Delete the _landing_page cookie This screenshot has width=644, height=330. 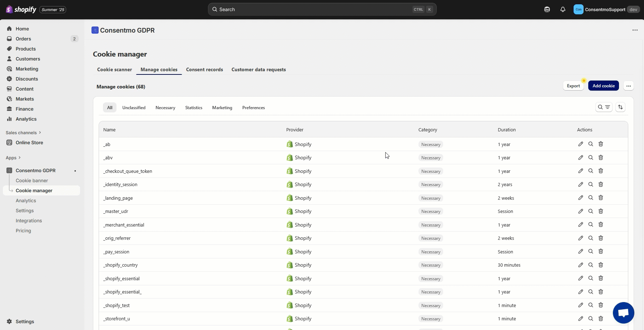(x=601, y=198)
